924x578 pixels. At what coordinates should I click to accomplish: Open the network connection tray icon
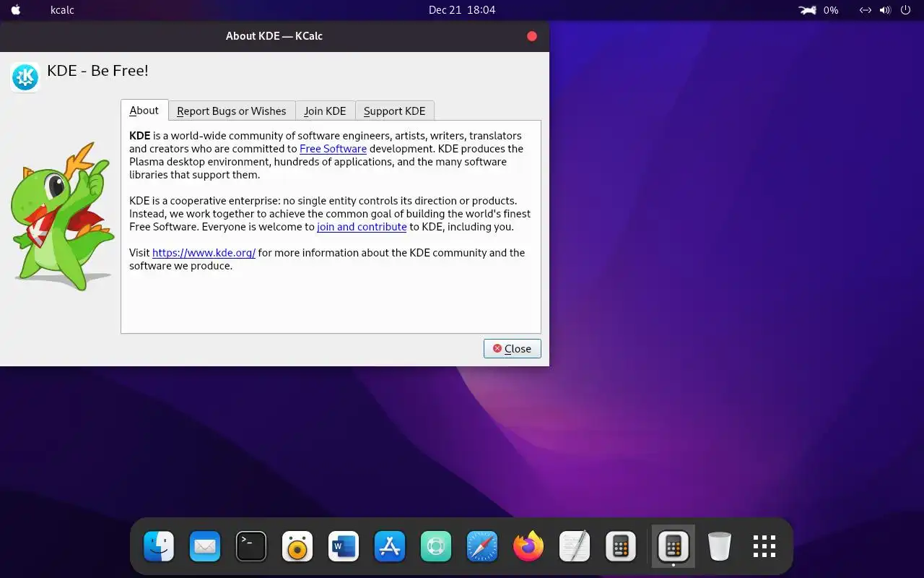865,10
